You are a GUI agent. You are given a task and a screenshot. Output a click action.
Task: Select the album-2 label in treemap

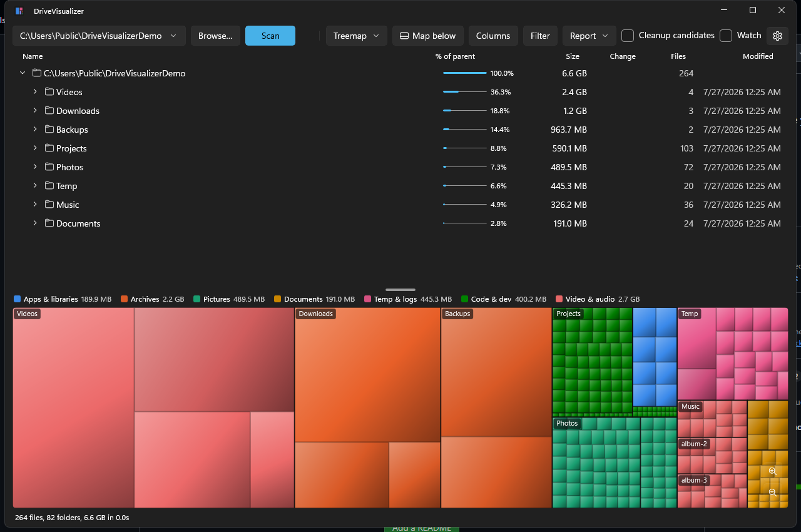click(x=694, y=444)
